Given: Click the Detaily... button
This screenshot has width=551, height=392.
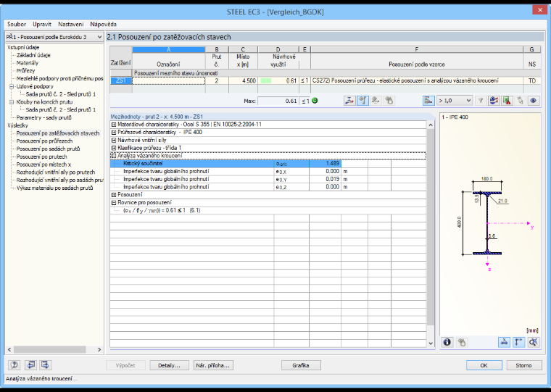Looking at the screenshot, I should click(169, 365).
